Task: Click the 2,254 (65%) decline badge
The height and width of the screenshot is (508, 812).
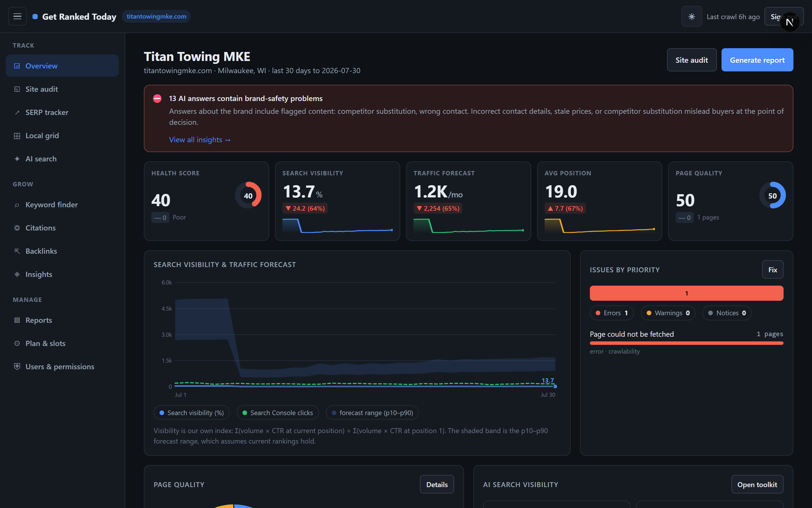Action: coord(438,208)
